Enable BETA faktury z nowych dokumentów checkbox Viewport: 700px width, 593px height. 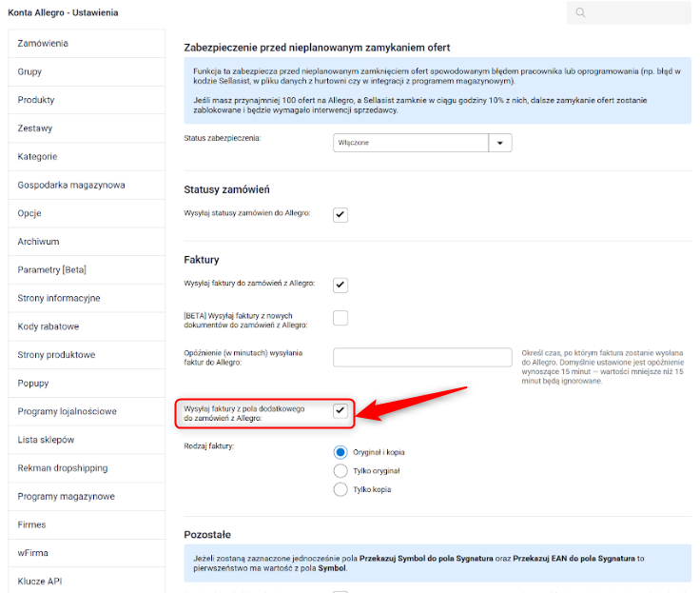click(340, 319)
